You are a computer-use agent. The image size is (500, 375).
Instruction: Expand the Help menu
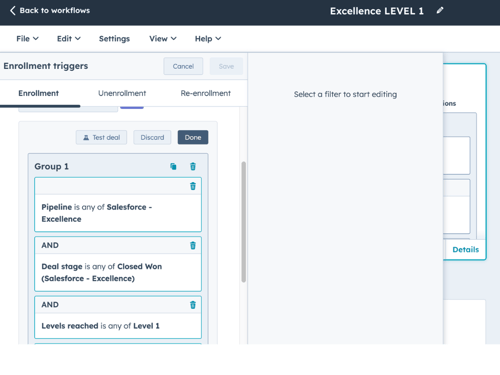click(208, 39)
